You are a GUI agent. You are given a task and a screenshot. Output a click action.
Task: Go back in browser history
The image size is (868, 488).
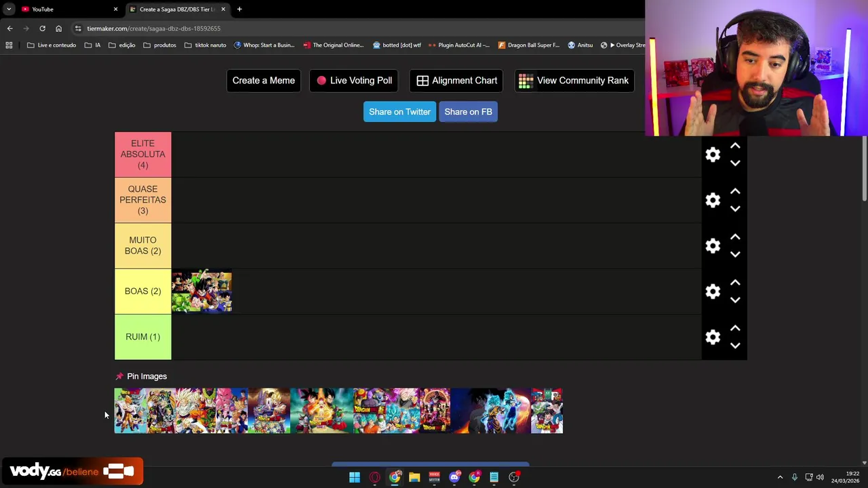pyautogui.click(x=9, y=28)
